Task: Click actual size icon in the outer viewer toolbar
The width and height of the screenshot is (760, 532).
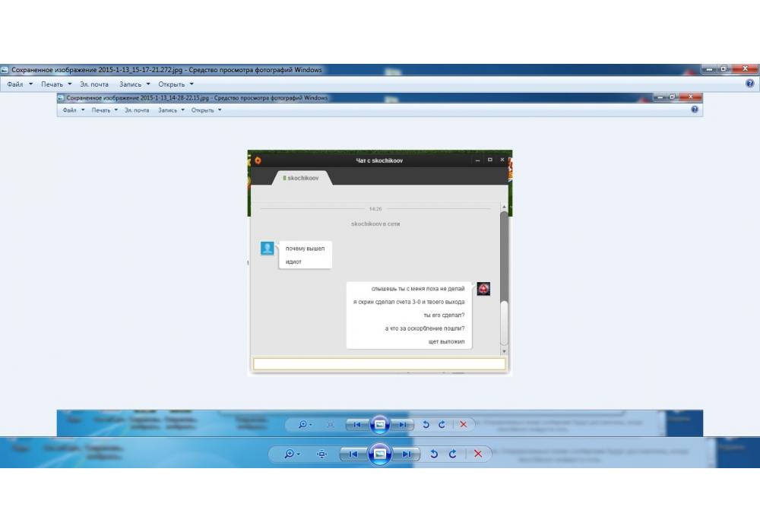Action: [321, 454]
